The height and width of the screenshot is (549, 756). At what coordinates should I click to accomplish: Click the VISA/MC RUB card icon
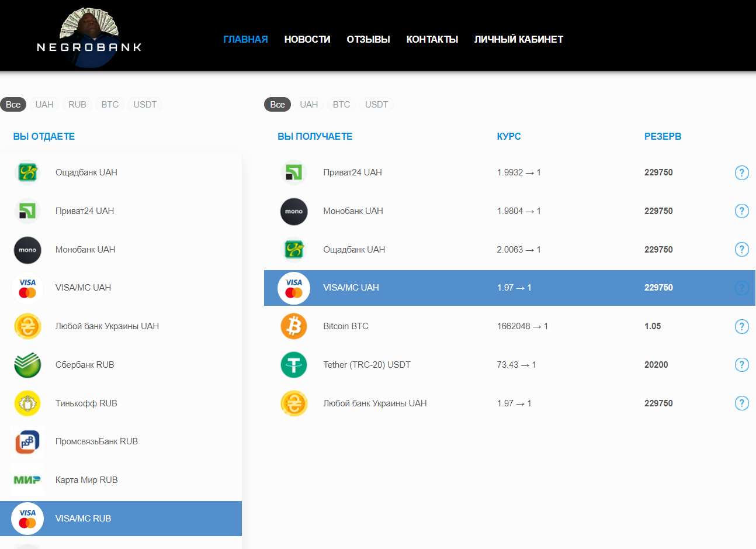27,519
